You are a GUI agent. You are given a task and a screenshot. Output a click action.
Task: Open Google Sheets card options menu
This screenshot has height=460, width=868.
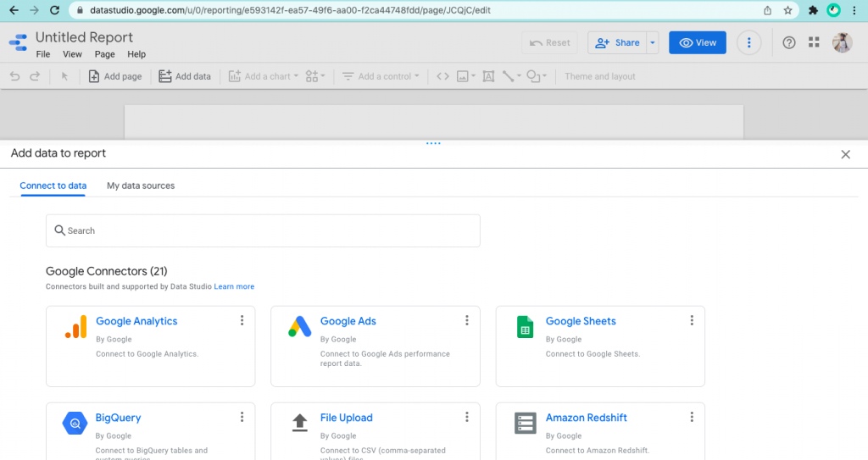click(x=692, y=320)
